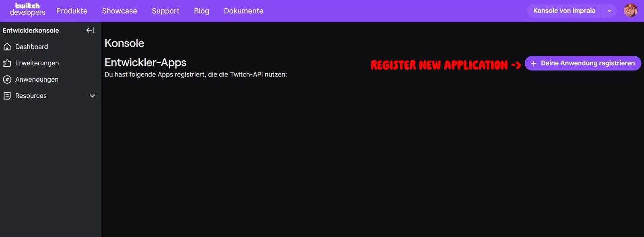
Task: Go to the Showcase page
Action: (x=120, y=11)
